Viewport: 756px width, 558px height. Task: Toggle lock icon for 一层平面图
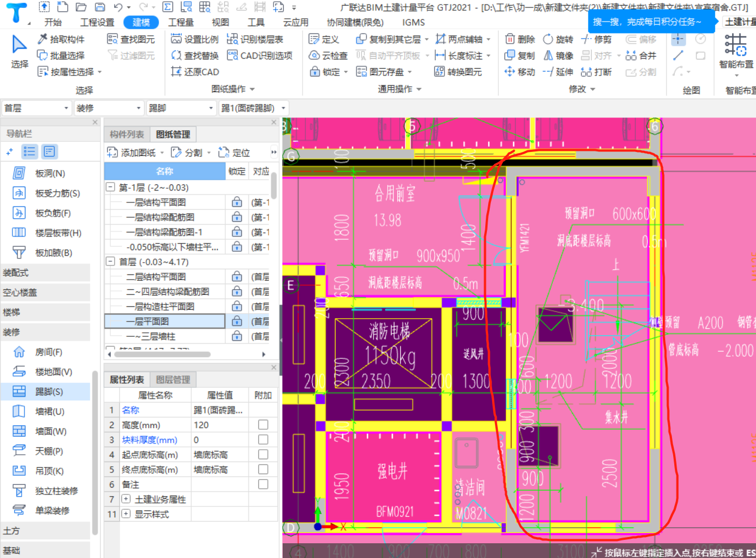(x=237, y=321)
